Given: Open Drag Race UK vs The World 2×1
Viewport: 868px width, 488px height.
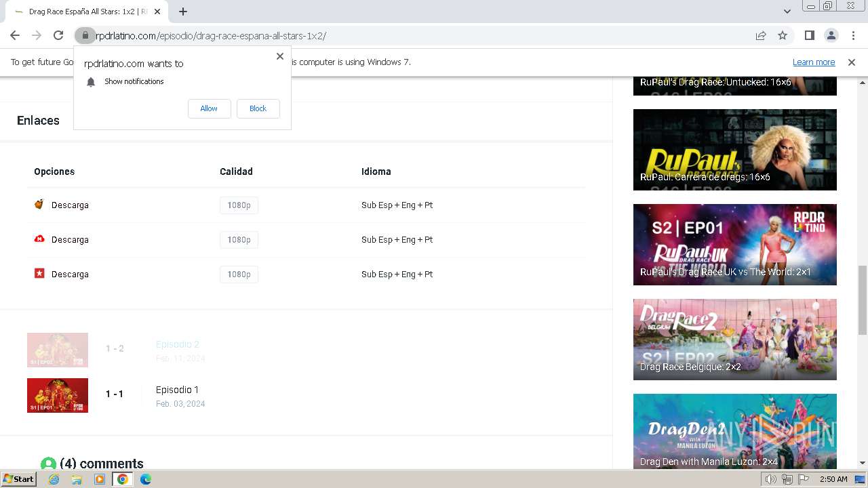Looking at the screenshot, I should click(x=735, y=245).
